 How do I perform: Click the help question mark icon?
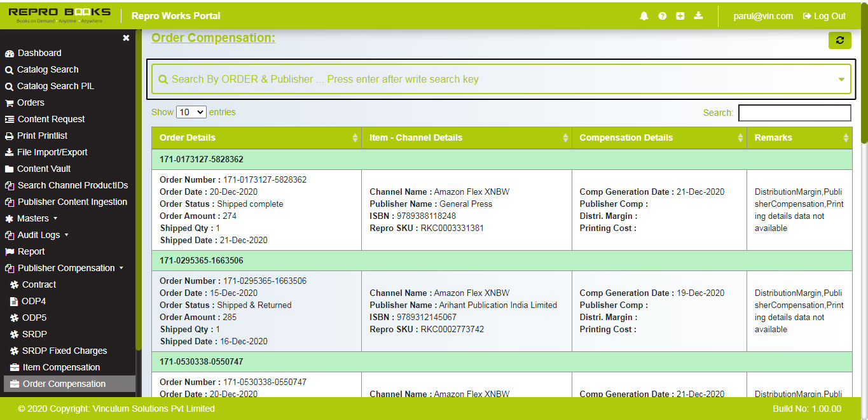point(662,16)
